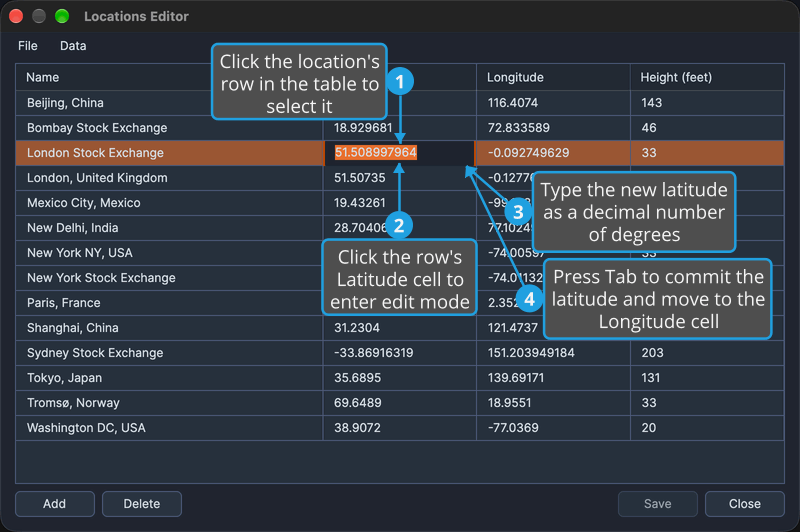
Task: Click height cell 131
Action: coord(707,378)
